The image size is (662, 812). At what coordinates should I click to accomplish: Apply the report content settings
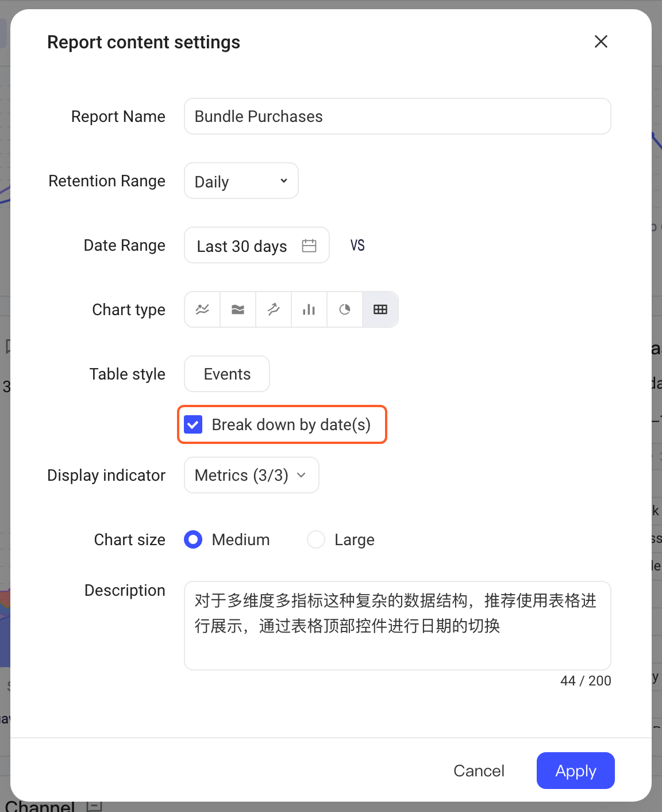coord(576,771)
